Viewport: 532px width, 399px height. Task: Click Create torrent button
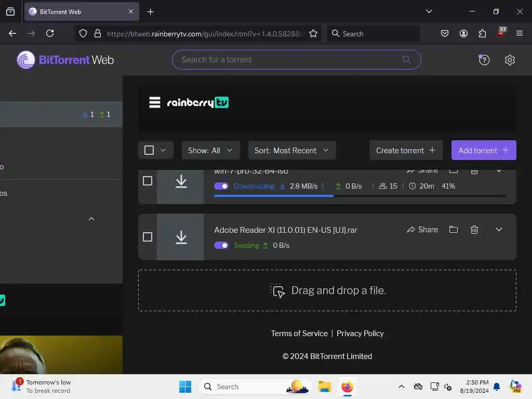[x=406, y=150]
